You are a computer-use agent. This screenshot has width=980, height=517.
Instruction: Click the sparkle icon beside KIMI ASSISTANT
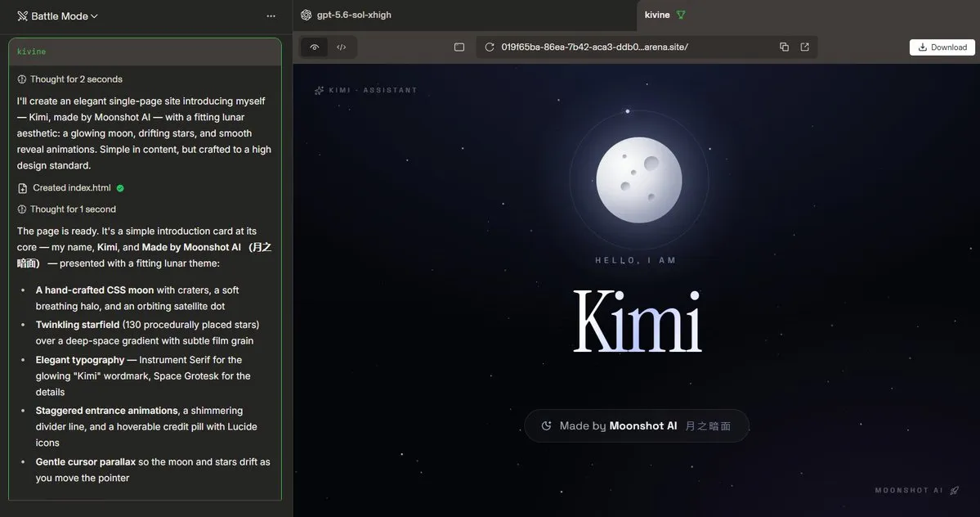point(319,90)
